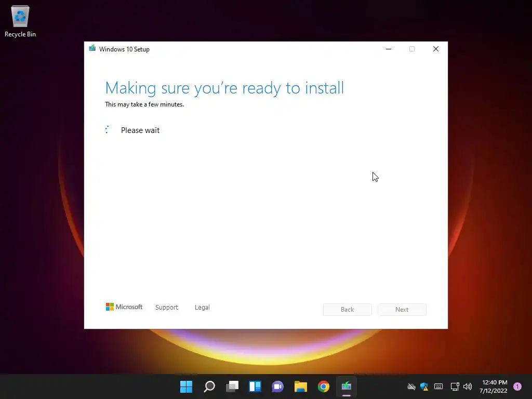Click the Windows 10 Setup title bar icon

tap(92, 48)
